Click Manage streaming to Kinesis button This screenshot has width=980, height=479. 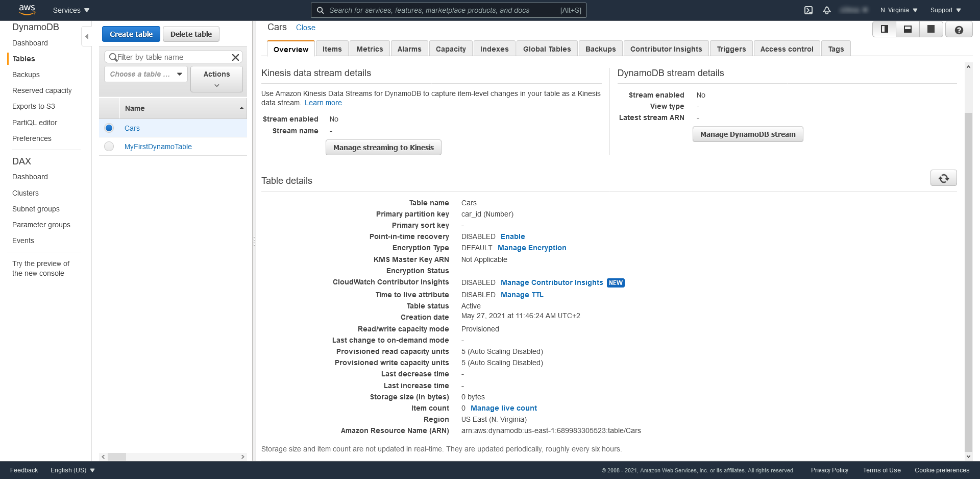click(383, 148)
